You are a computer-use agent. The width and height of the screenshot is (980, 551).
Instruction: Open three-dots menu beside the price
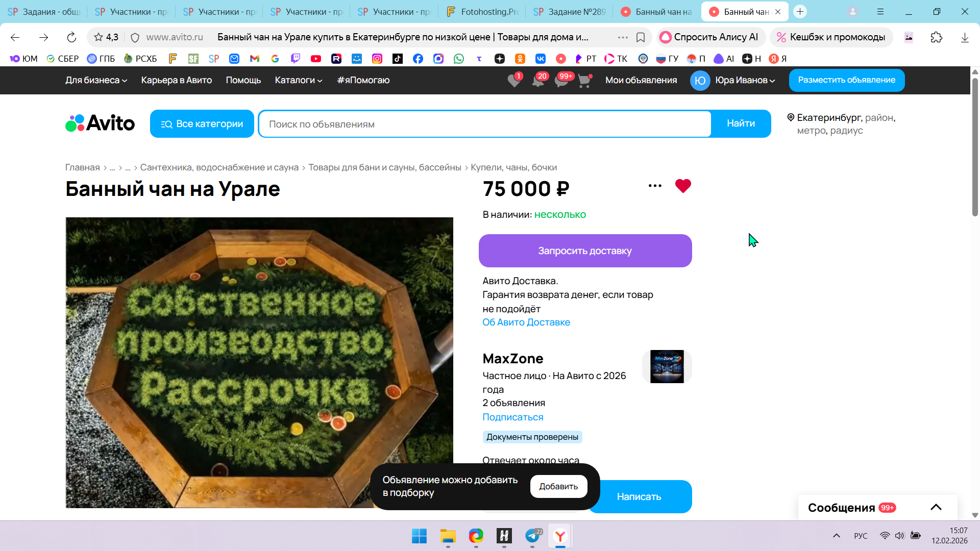[x=655, y=186]
